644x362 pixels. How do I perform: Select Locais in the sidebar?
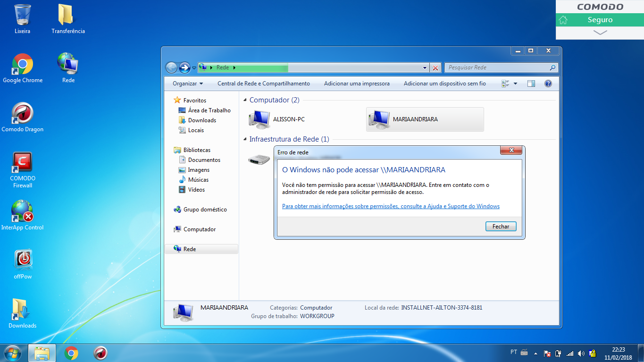pyautogui.click(x=191, y=130)
